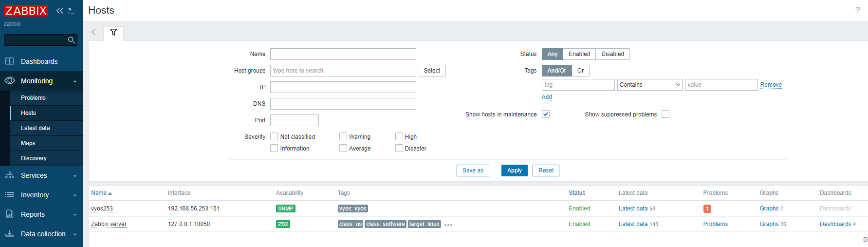Click Select for host groups

click(x=432, y=71)
